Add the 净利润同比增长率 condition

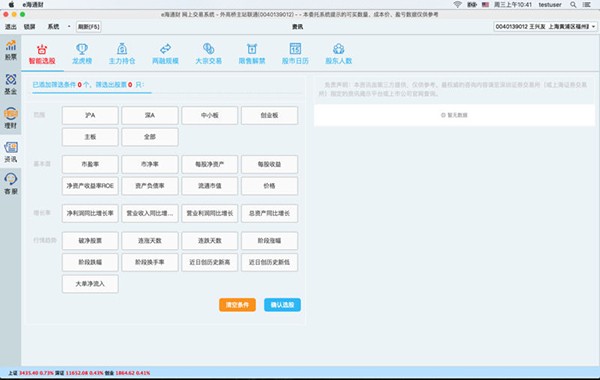coord(90,213)
